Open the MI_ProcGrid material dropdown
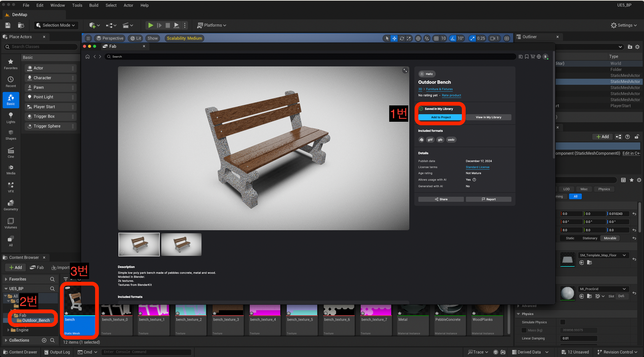The width and height of the screenshot is (644, 357). pos(603,289)
